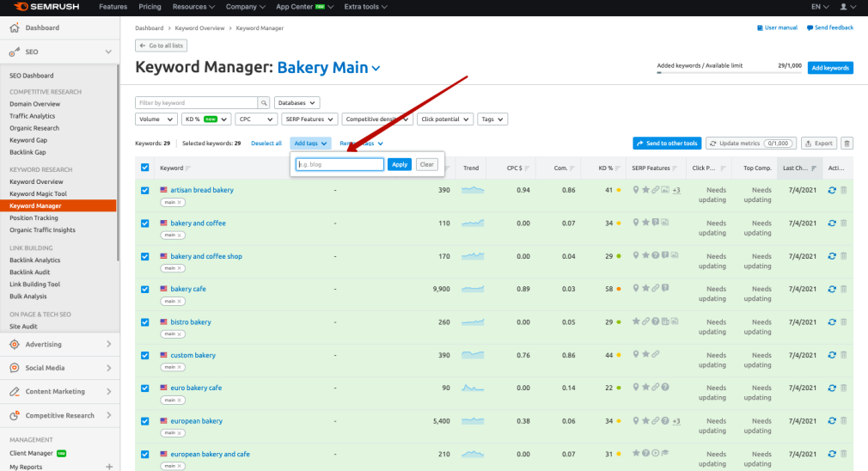
Task: Toggle the select-all keywords checkbox
Action: (x=144, y=168)
